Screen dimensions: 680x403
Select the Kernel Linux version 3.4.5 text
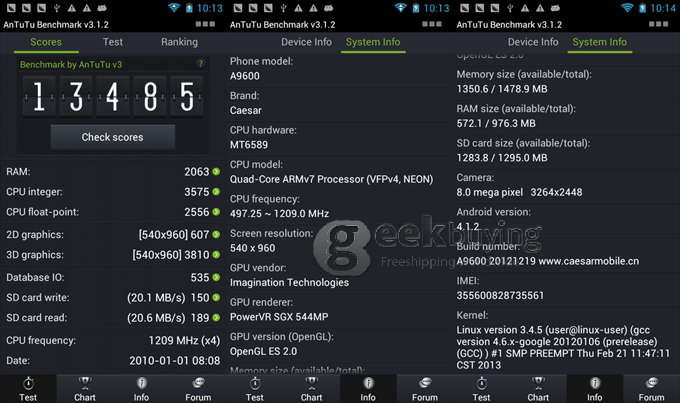click(x=563, y=347)
